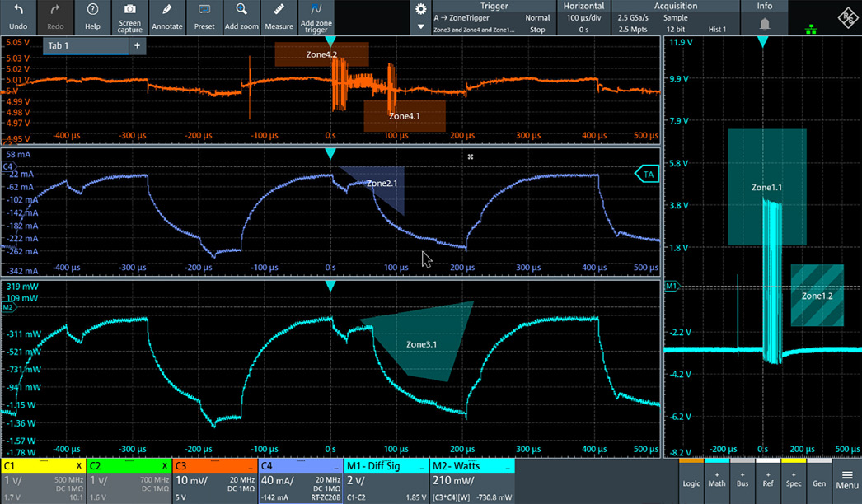Click the Undo toolbar icon

[x=18, y=16]
